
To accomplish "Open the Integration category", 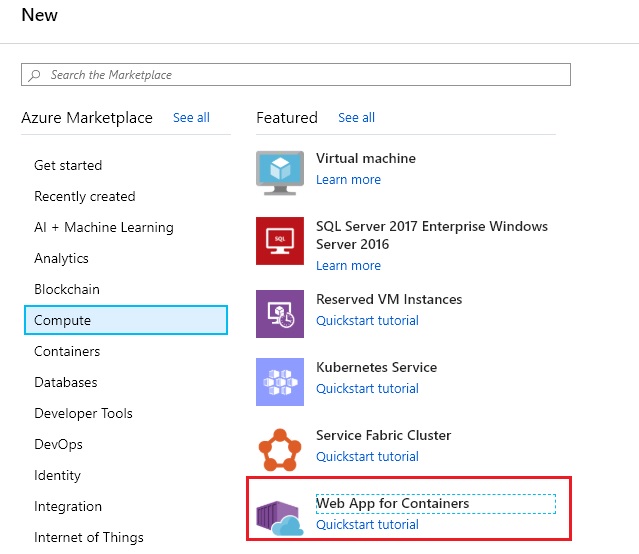I will coord(68,506).
